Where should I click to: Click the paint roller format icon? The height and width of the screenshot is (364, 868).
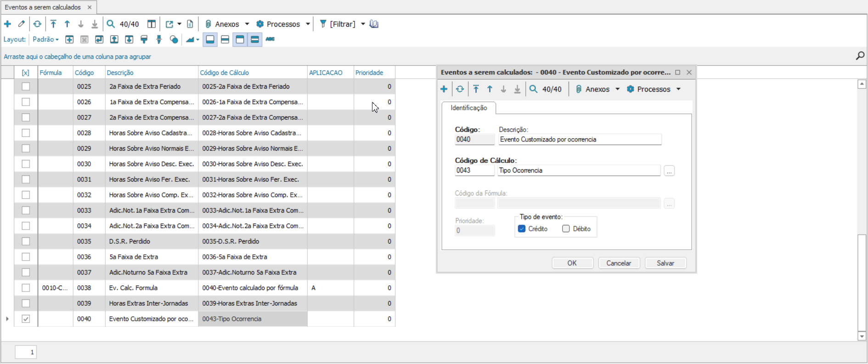tap(144, 39)
